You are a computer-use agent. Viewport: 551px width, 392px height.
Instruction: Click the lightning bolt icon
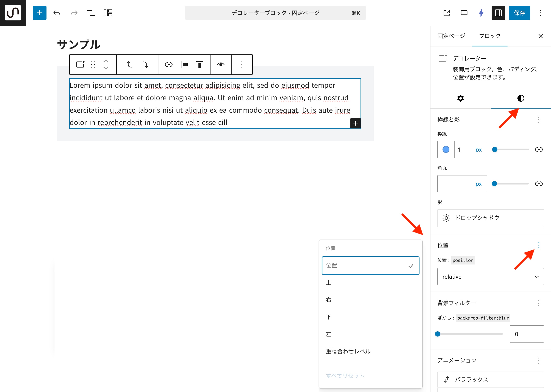[481, 13]
